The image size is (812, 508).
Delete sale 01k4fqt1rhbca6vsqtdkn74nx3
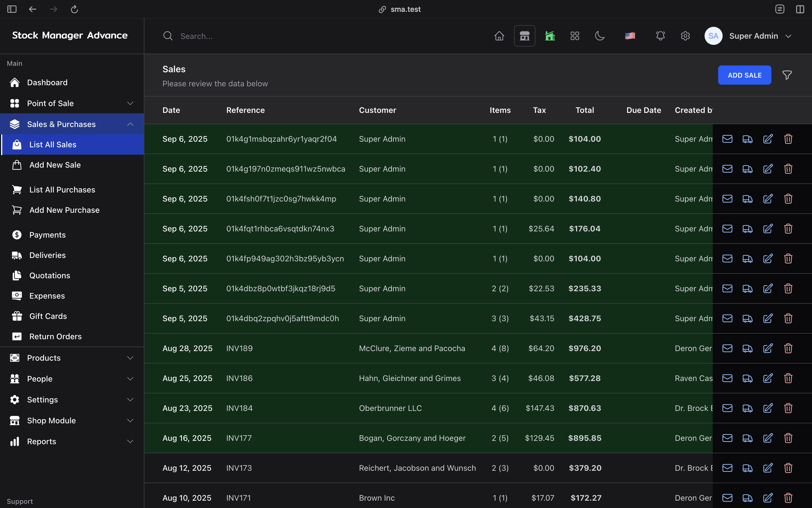(x=788, y=229)
